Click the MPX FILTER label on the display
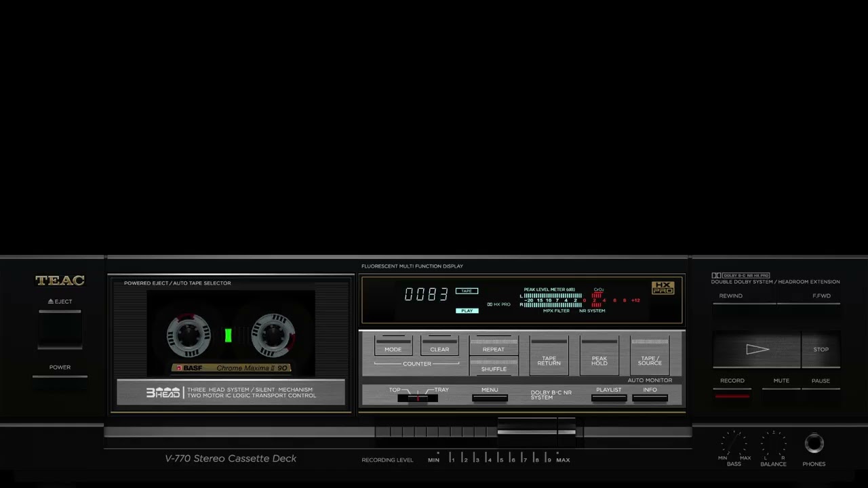This screenshot has height=488, width=868. click(x=556, y=311)
